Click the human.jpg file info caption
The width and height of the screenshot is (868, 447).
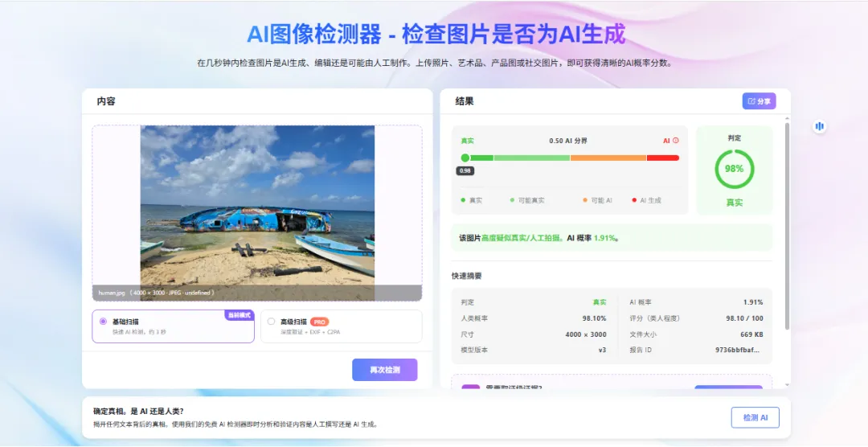(x=156, y=293)
